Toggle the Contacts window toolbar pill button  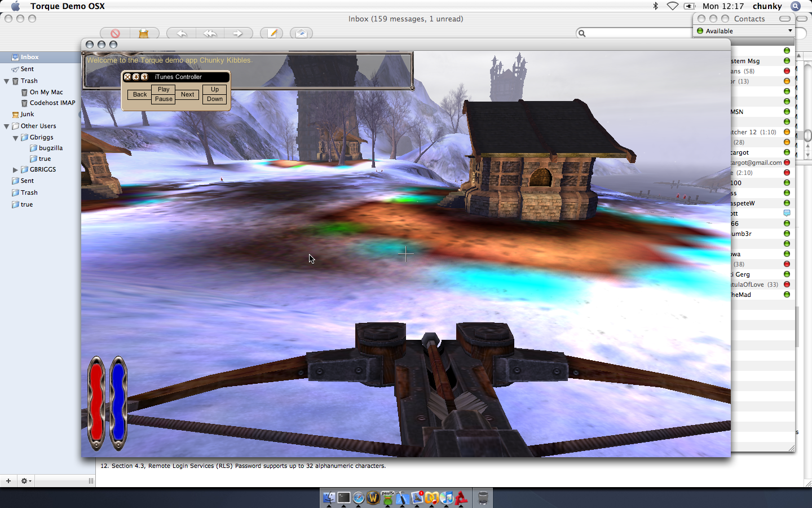tap(784, 19)
